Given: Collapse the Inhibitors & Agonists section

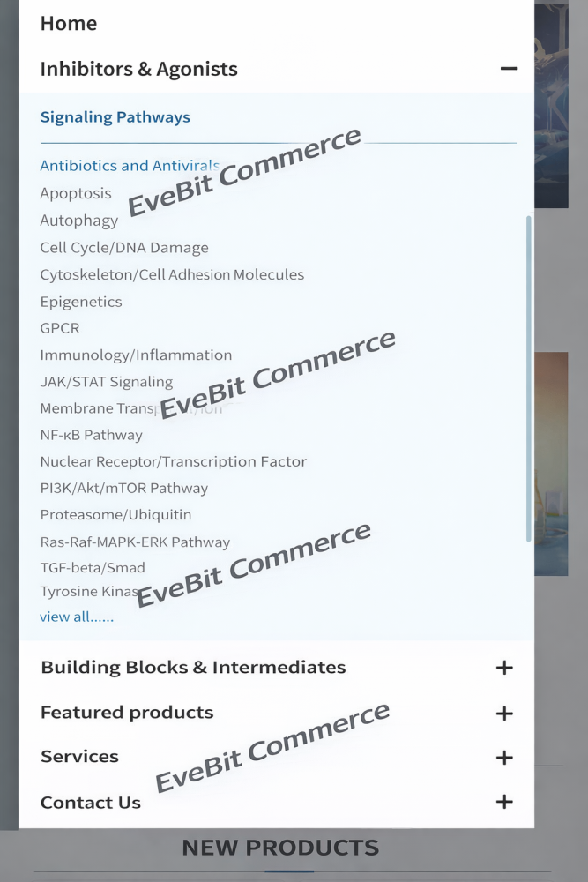Looking at the screenshot, I should tap(508, 69).
